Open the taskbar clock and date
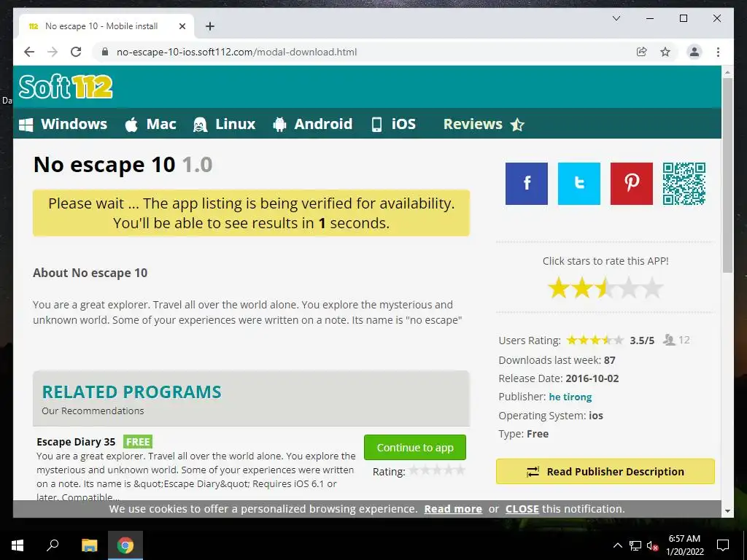The width and height of the screenshot is (747, 560). click(684, 545)
